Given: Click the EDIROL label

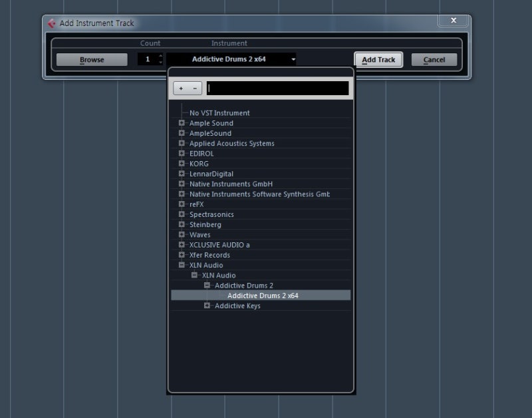Looking at the screenshot, I should point(201,154).
